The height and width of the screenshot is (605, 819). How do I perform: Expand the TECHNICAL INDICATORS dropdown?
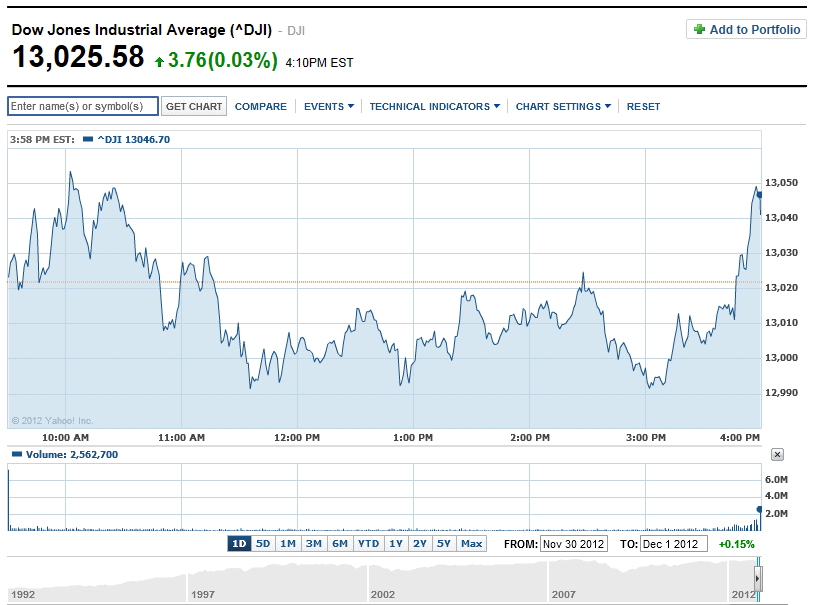coord(434,107)
